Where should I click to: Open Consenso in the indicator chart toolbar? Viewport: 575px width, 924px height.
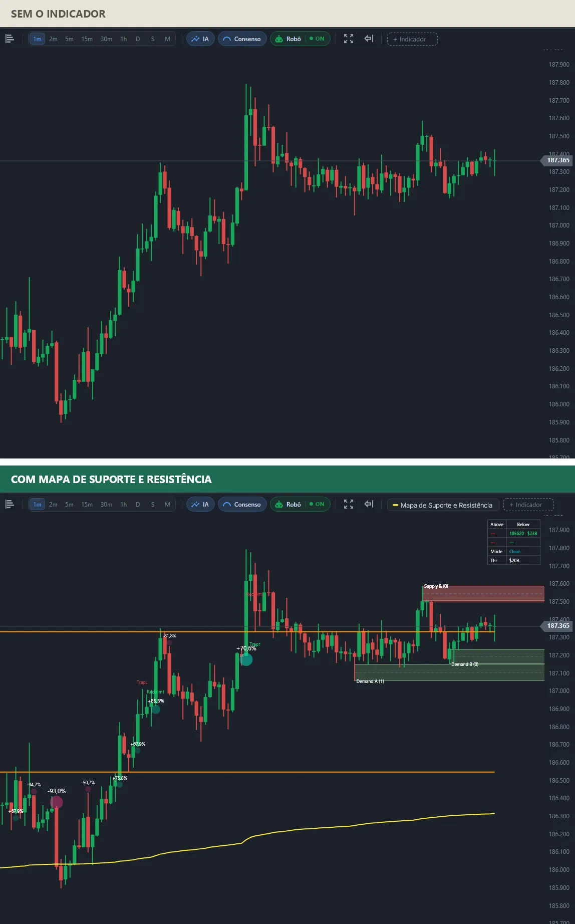click(242, 504)
